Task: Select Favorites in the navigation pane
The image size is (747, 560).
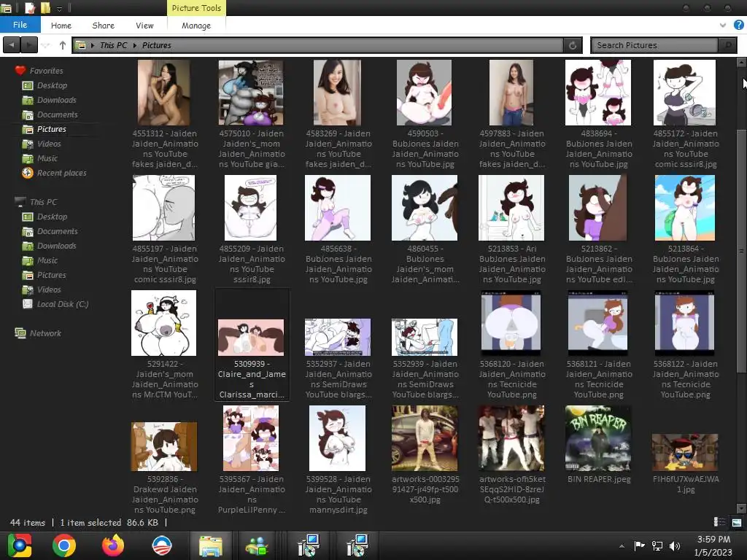Action: tap(46, 71)
